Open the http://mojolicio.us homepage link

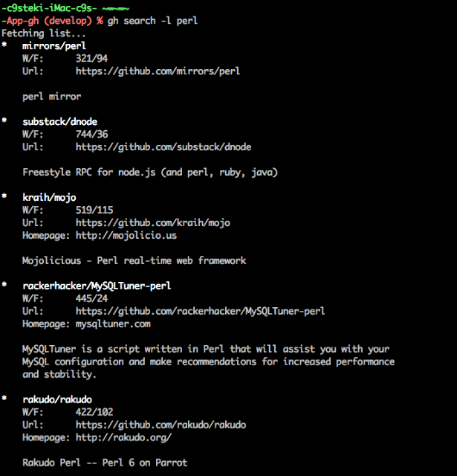(126, 236)
